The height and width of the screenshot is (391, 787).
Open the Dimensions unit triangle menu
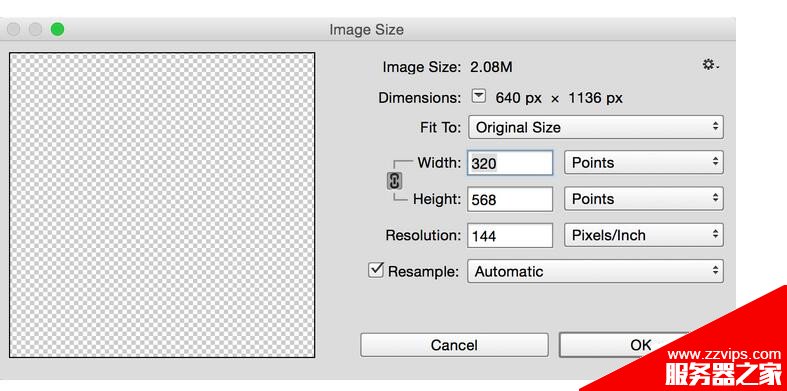click(479, 96)
